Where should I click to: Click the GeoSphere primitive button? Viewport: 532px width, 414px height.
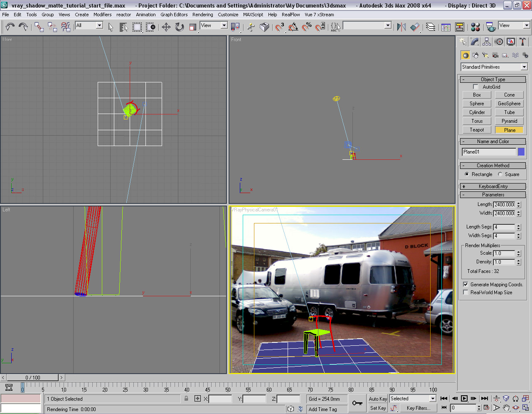click(x=509, y=104)
